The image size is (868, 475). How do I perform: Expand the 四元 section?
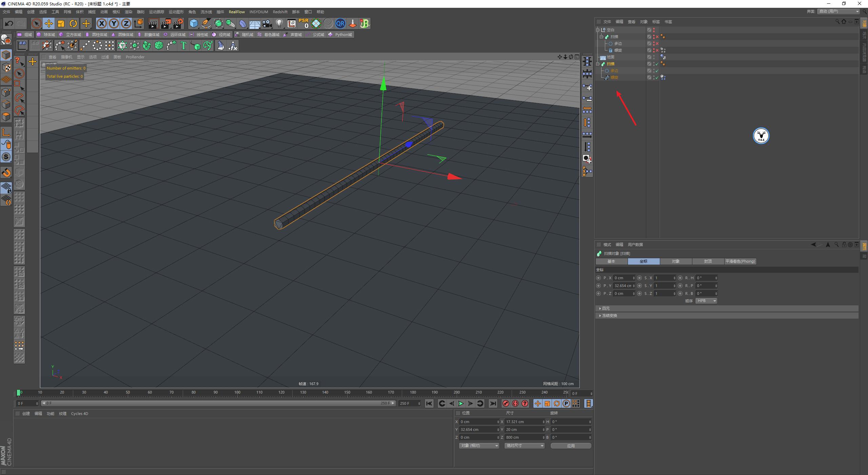(x=600, y=308)
